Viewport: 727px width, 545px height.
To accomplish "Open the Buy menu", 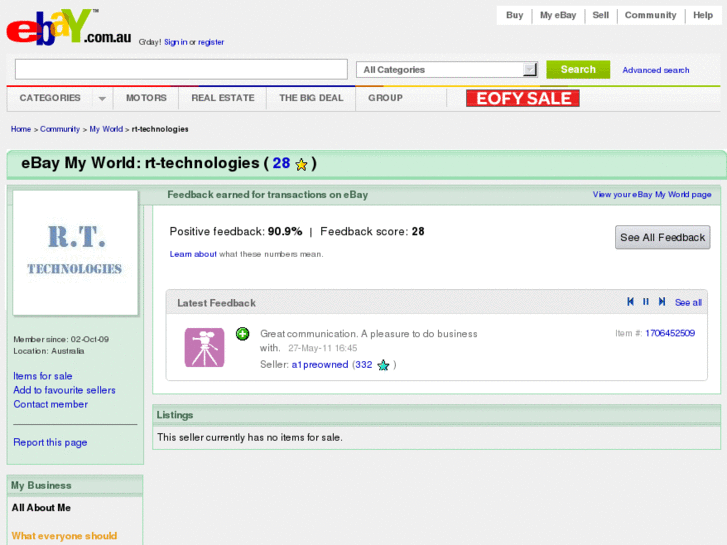I will coord(514,15).
